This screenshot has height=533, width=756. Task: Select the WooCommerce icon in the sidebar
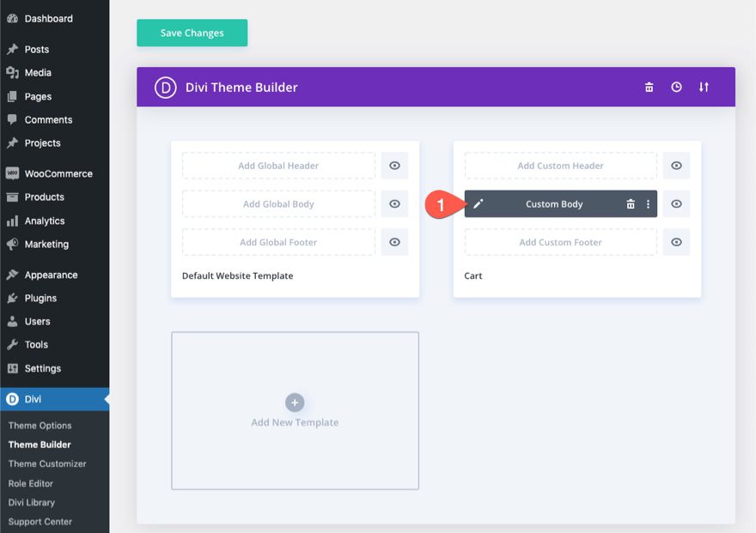[10, 173]
